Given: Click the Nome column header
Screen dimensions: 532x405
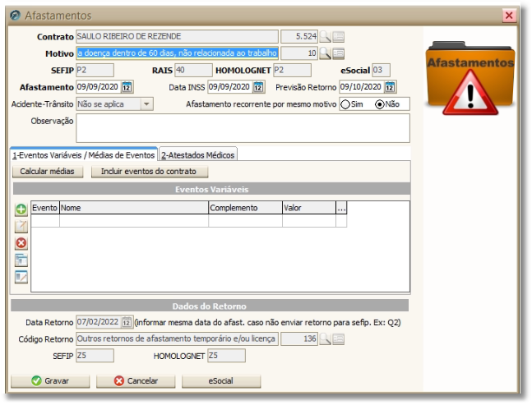Looking at the screenshot, I should (134, 208).
